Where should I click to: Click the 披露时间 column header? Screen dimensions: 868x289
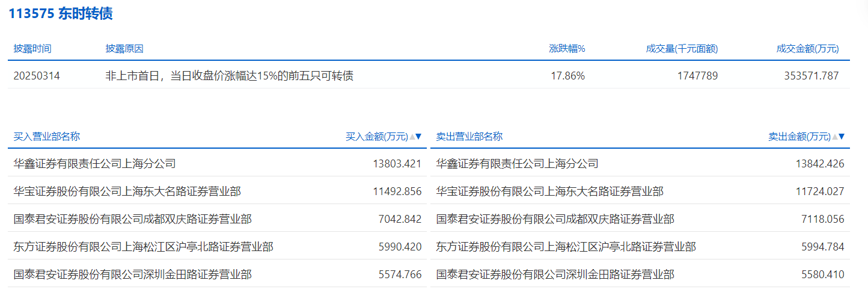coord(32,49)
